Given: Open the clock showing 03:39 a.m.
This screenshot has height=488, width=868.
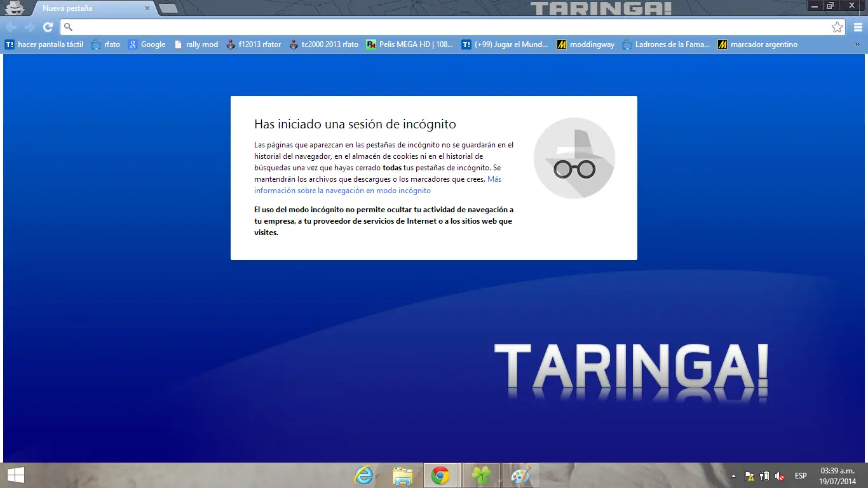Looking at the screenshot, I should click(837, 475).
